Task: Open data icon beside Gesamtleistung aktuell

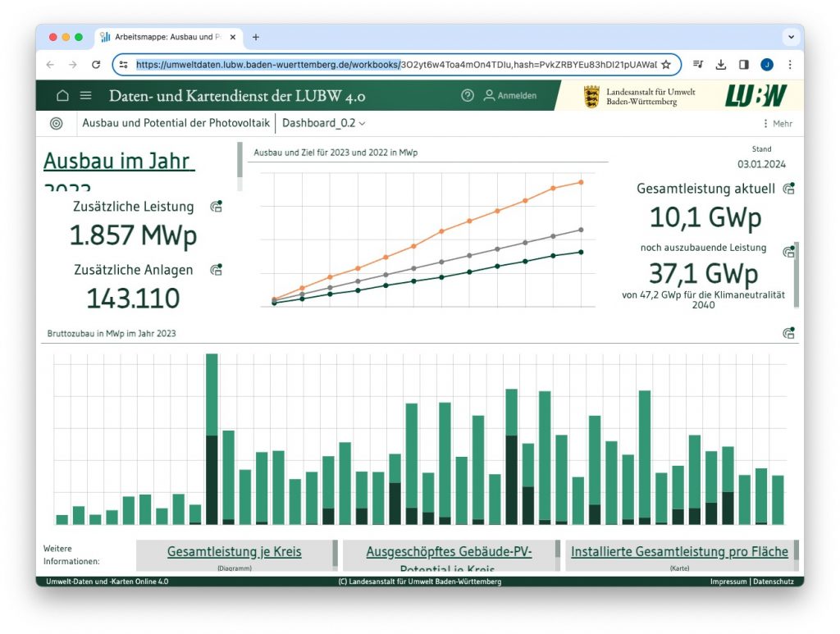Action: pyautogui.click(x=788, y=189)
